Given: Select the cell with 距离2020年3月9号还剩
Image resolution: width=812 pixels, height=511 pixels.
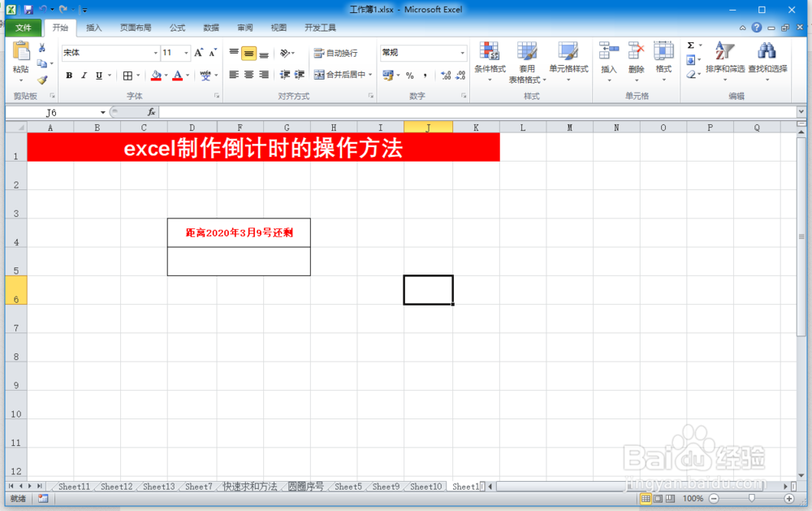Looking at the screenshot, I should (x=239, y=232).
